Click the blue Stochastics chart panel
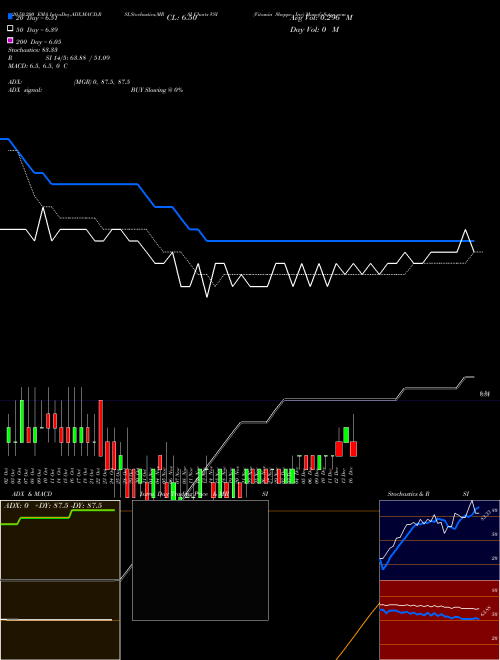 439,540
